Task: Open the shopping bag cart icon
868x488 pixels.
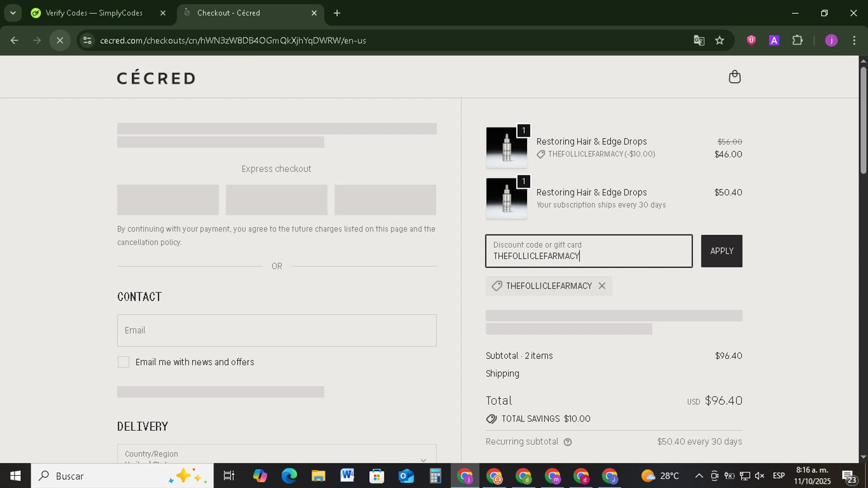Action: 734,77
